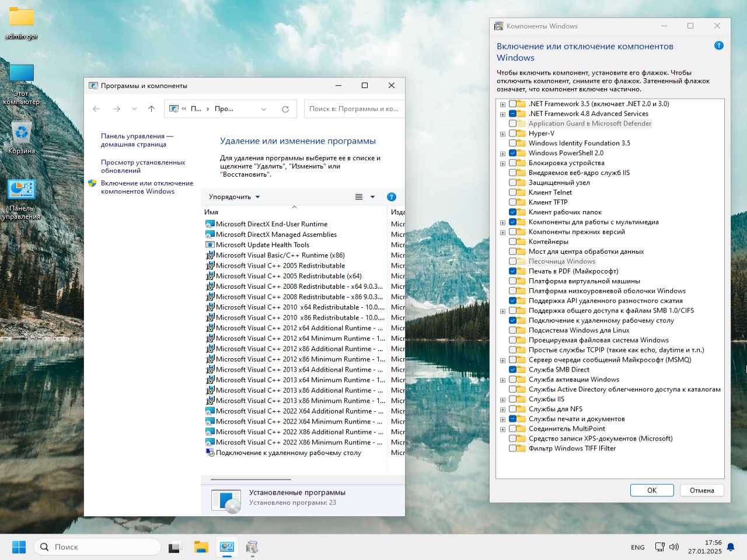Expand the IIS services tree node
The image size is (747, 560).
pos(502,400)
